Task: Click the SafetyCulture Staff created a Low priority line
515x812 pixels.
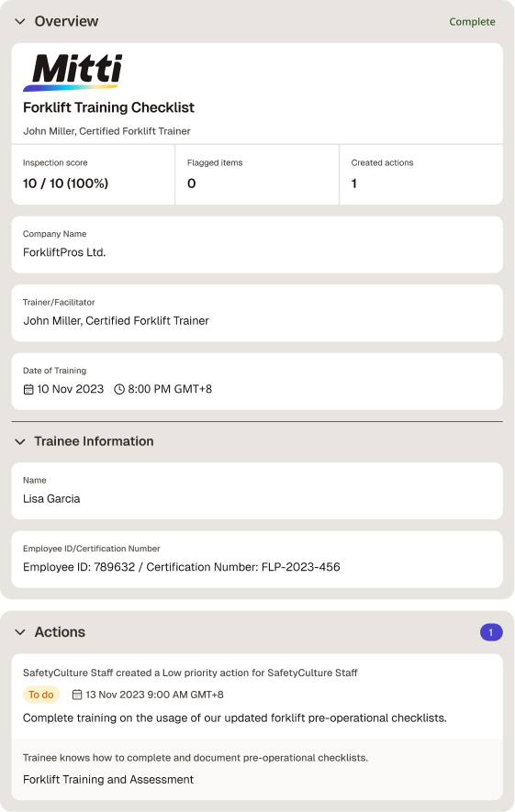Action: coord(190,673)
